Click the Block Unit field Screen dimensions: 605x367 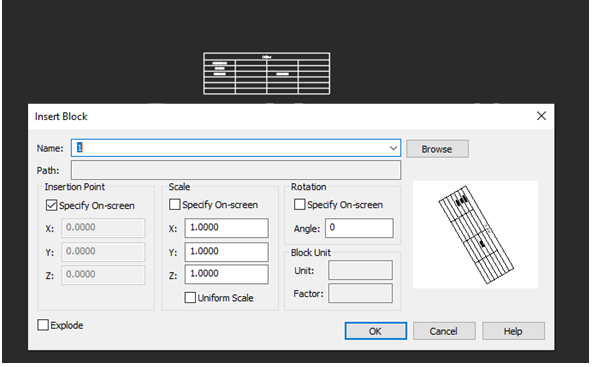[x=360, y=270]
